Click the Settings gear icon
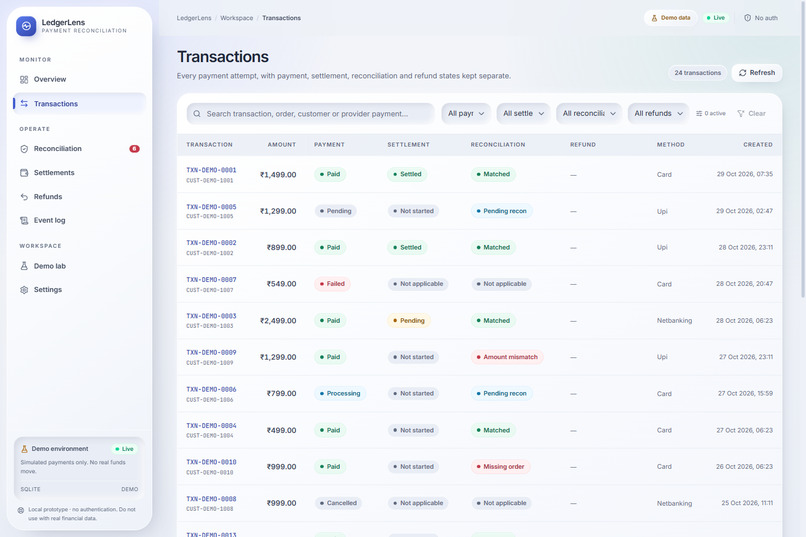This screenshot has width=806, height=537. click(24, 290)
